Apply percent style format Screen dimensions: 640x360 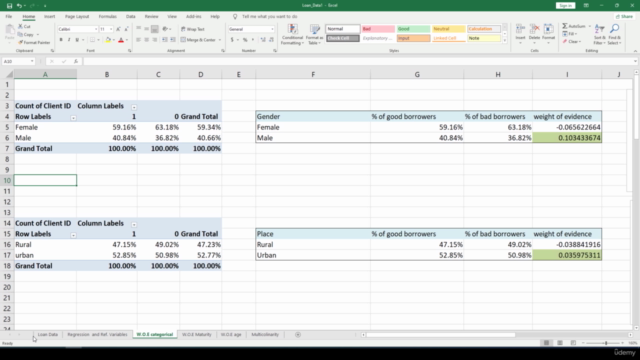coord(245,40)
